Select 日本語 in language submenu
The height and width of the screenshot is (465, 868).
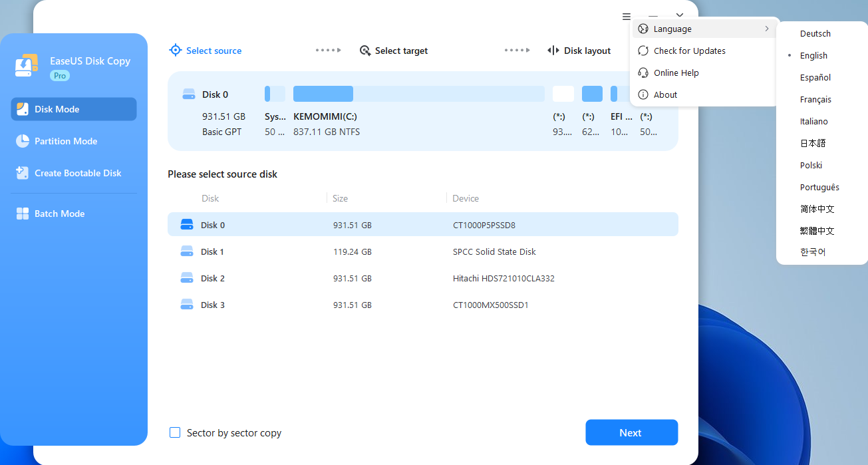(812, 143)
